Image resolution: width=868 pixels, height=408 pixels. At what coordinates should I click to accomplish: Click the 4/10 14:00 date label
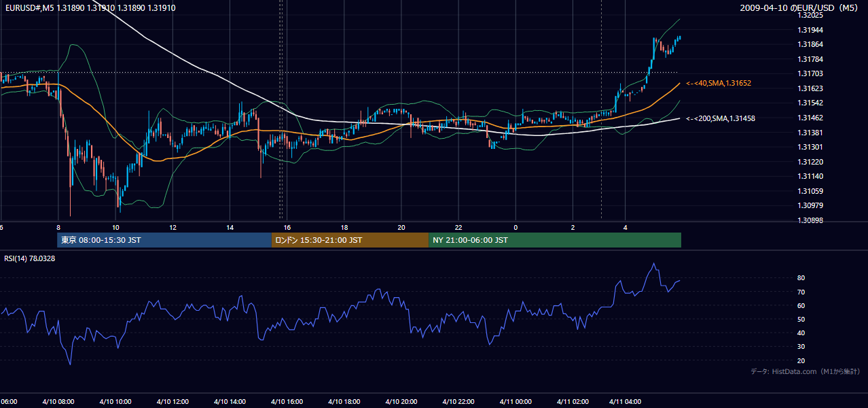click(x=230, y=402)
